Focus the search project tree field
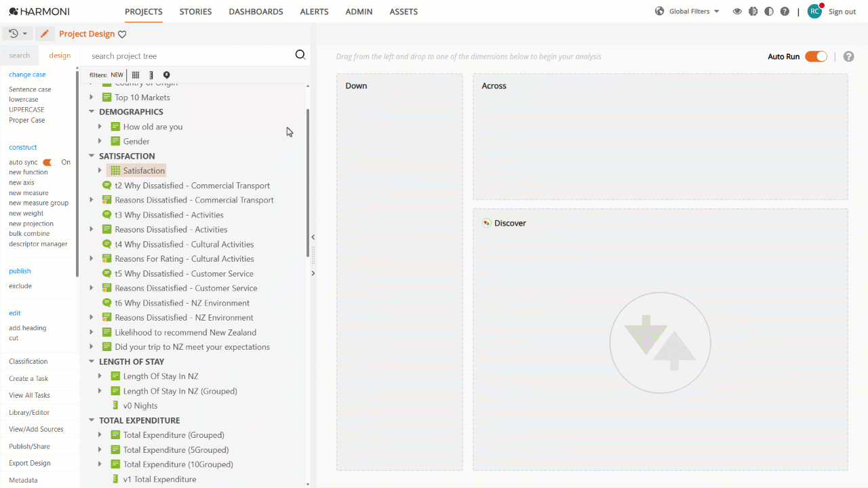868x488 pixels. (191, 56)
